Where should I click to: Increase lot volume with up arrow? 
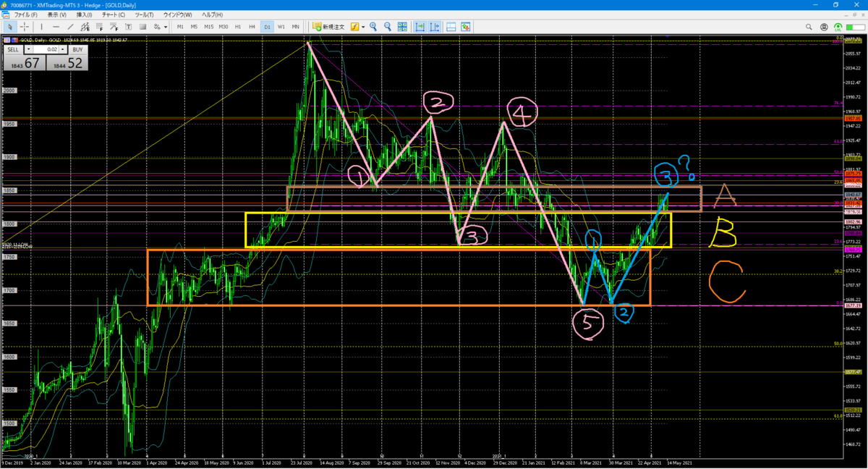tap(62, 50)
